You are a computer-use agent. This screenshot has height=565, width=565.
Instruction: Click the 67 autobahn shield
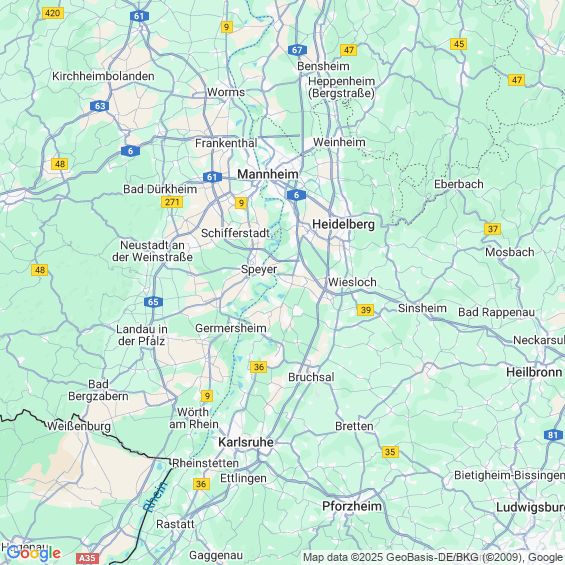(x=297, y=50)
